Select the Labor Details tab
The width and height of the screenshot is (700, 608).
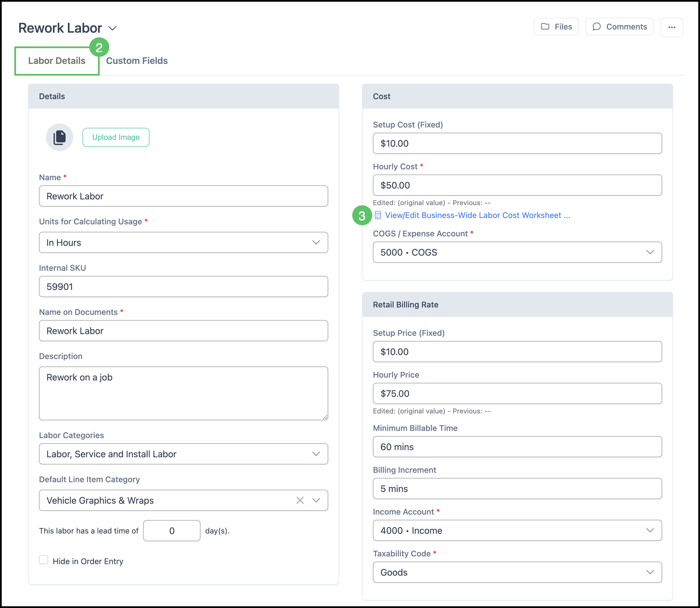coord(57,61)
